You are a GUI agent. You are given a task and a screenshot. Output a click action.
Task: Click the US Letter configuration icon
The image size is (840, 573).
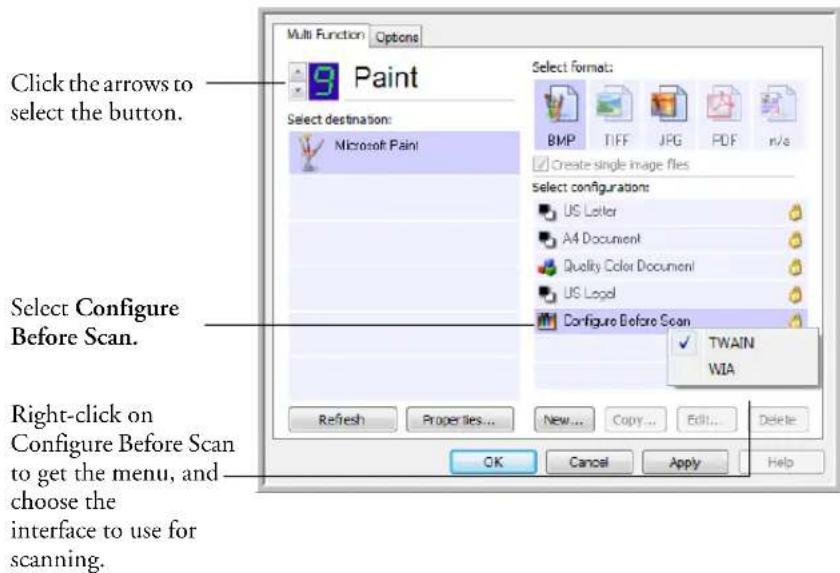[x=547, y=212]
